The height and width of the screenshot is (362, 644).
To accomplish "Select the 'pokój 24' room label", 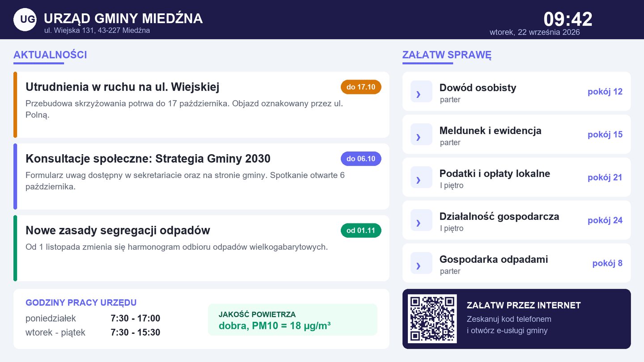I will click(605, 221).
